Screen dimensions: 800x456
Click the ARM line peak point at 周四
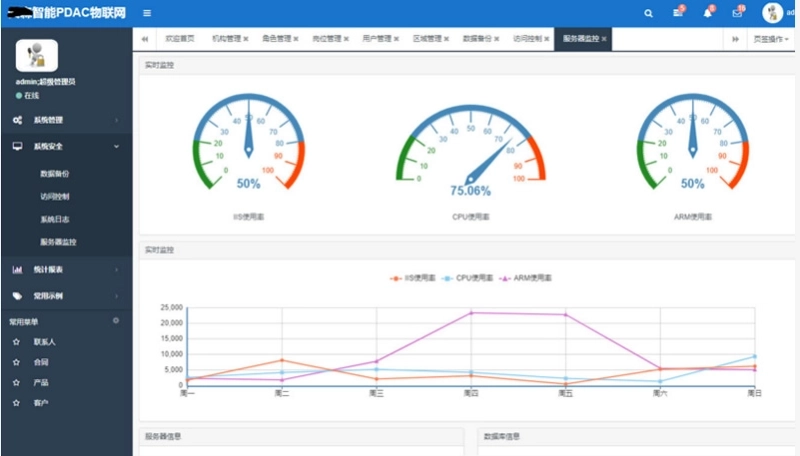pyautogui.click(x=471, y=313)
